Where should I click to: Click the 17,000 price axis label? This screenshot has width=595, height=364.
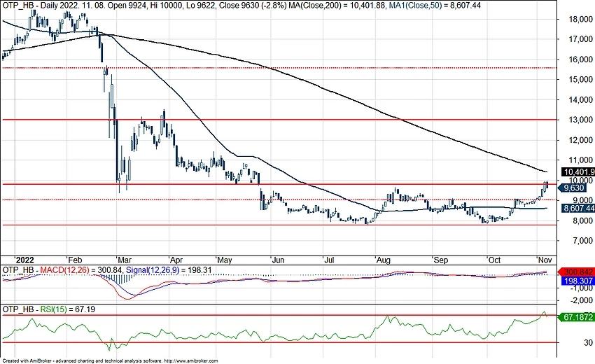(x=581, y=39)
